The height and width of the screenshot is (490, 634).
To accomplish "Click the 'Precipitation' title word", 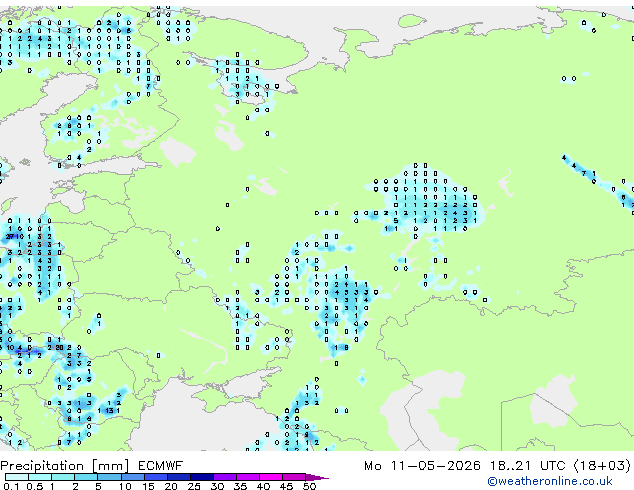I will coord(42,466).
